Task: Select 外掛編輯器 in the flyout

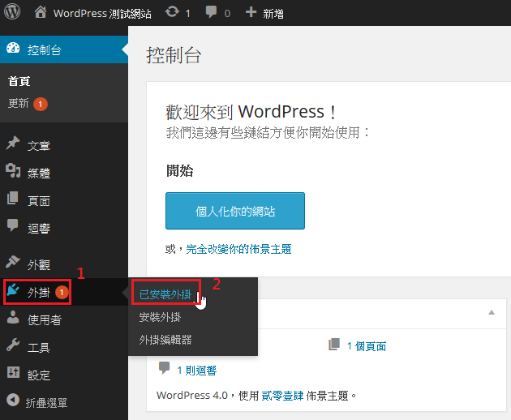Action: click(x=165, y=340)
